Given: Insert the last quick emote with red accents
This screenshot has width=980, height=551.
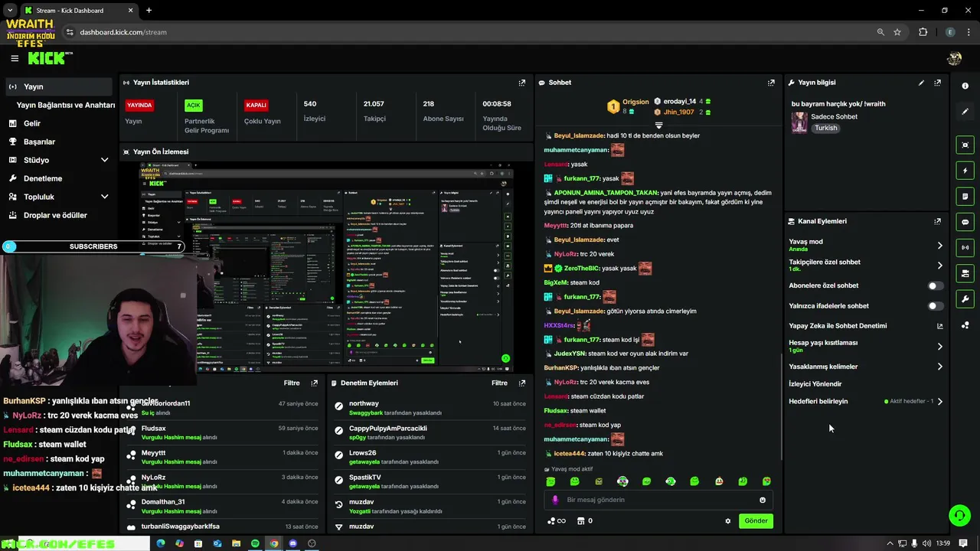Looking at the screenshot, I should click(x=766, y=481).
